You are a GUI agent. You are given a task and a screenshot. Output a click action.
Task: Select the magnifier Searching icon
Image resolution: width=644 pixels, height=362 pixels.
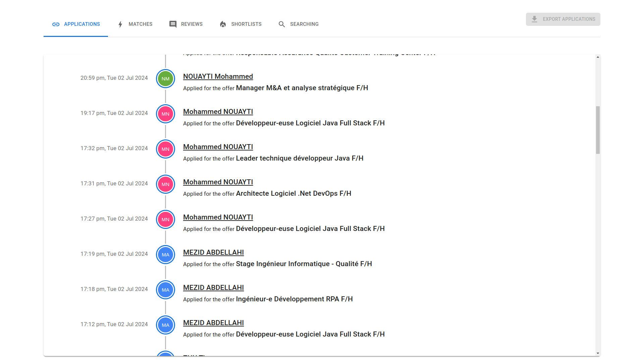(282, 24)
